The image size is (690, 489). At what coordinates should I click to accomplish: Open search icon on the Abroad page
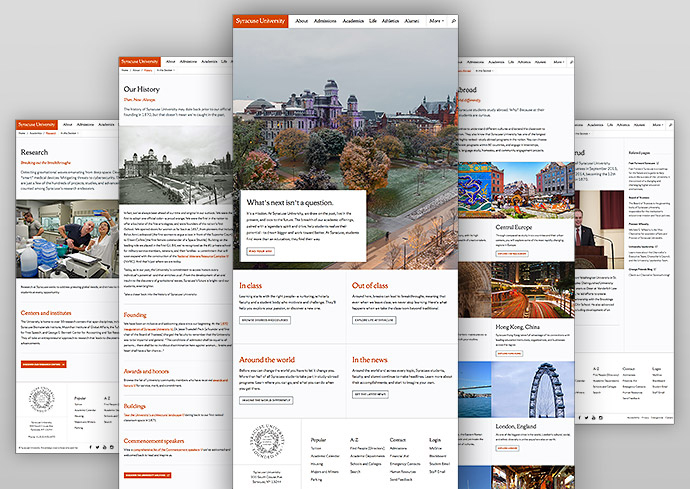(x=571, y=62)
